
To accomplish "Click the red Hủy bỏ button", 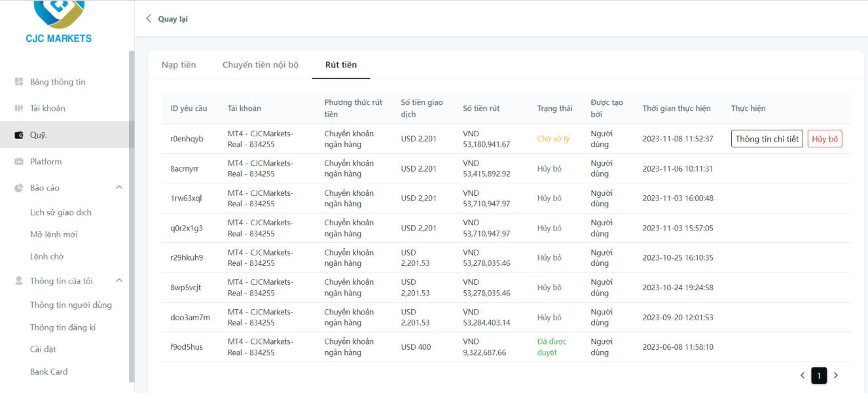I will (825, 139).
